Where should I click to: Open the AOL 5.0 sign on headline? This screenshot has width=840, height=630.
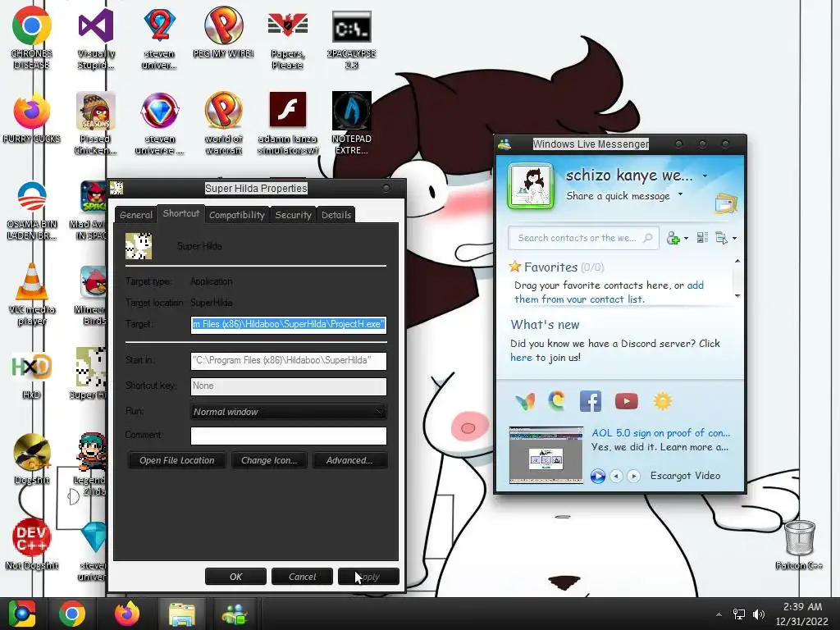tap(660, 433)
